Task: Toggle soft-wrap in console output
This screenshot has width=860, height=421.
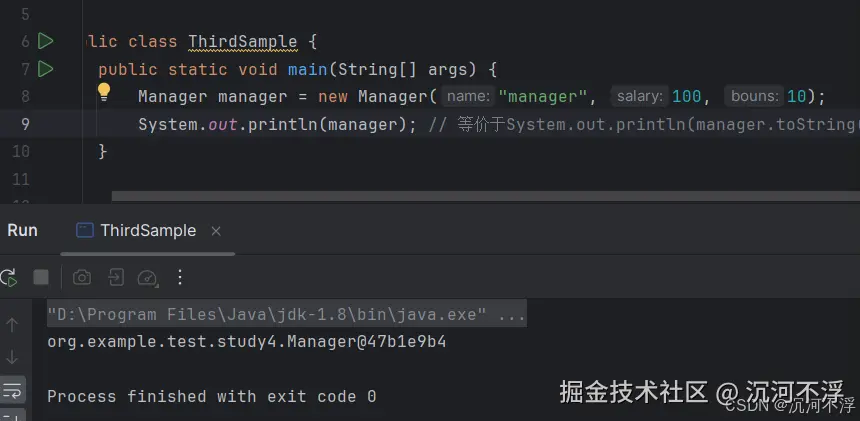Action: click(x=12, y=390)
